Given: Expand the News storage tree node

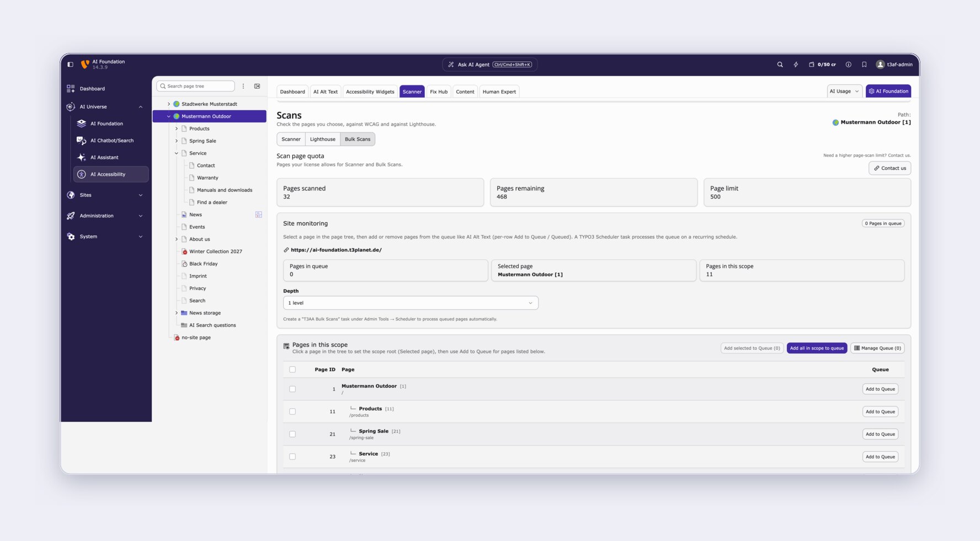Looking at the screenshot, I should 177,313.
